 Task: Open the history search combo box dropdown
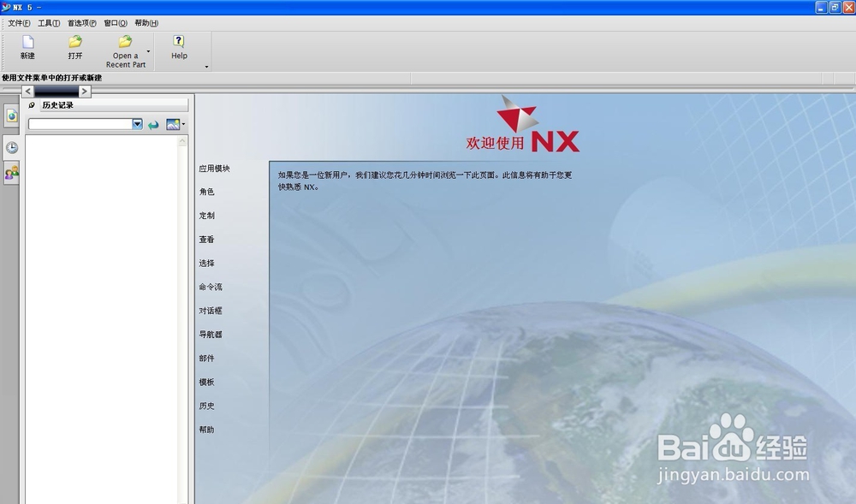[137, 124]
